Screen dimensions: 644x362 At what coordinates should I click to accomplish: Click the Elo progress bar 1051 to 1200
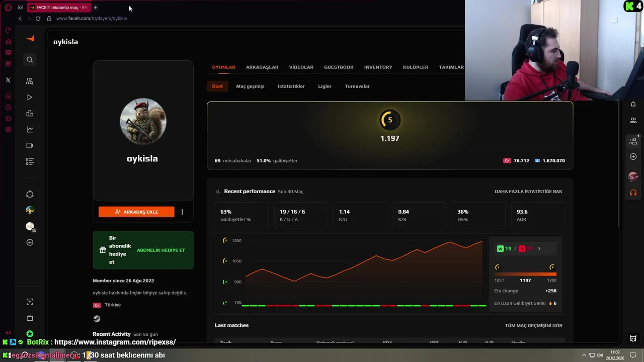coord(525,274)
